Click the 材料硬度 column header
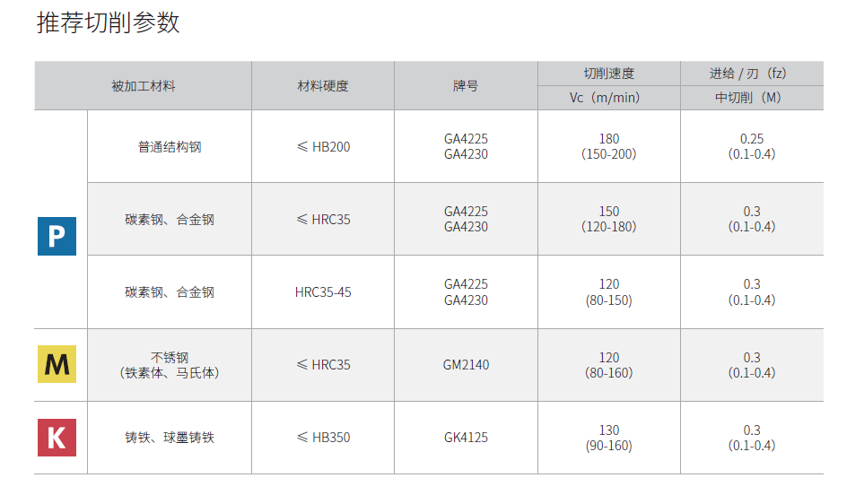Image resolution: width=864 pixels, height=504 pixels. click(323, 86)
